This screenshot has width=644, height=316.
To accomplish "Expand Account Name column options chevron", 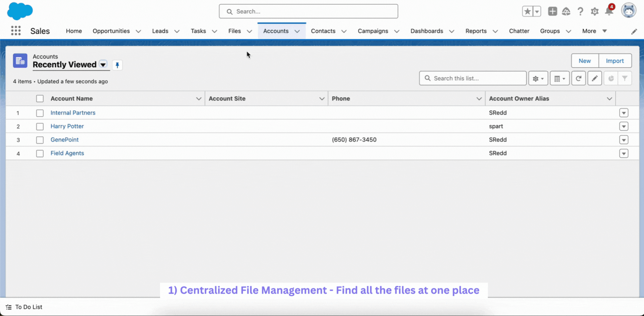I will tap(199, 98).
